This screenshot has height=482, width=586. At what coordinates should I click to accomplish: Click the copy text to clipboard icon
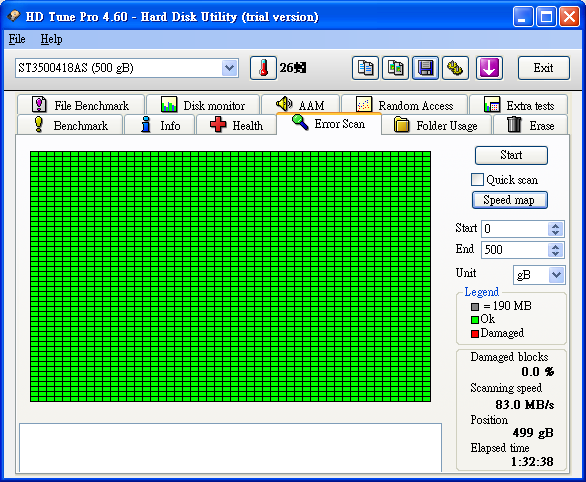pyautogui.click(x=365, y=68)
